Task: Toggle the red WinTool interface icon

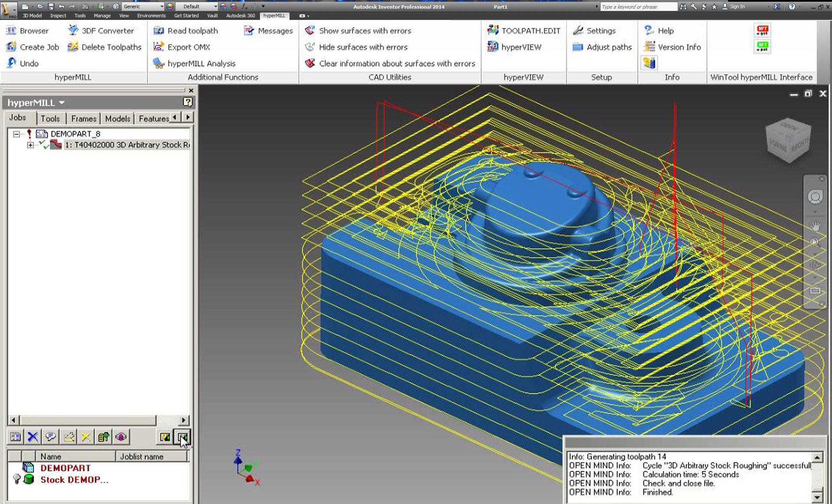Action: click(762, 30)
